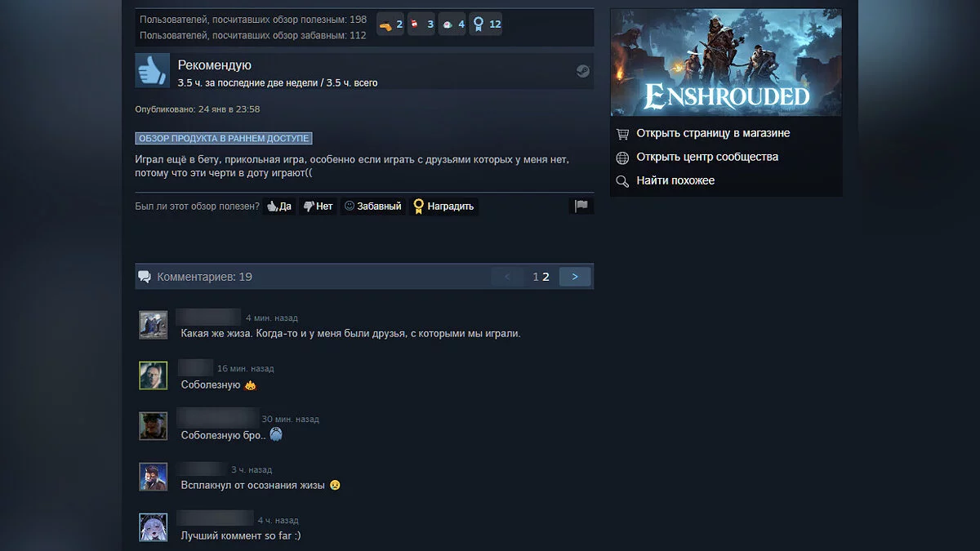
Task: Go to previous comments page arrow
Action: click(x=507, y=277)
